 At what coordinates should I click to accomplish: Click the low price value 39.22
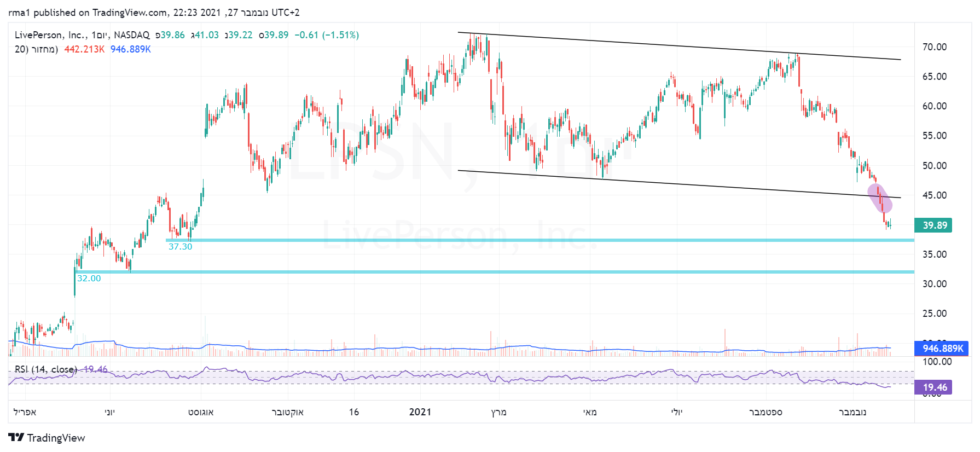tap(241, 35)
